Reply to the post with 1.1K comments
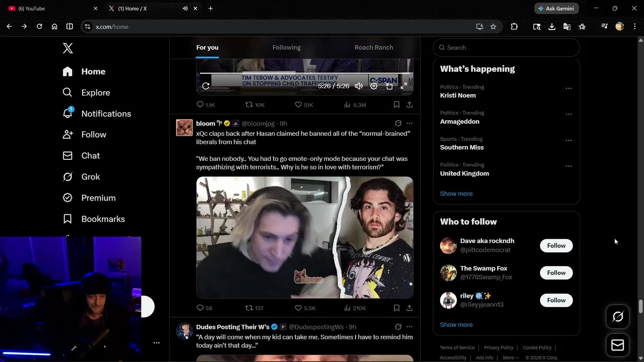The image size is (644, 362). (x=206, y=105)
